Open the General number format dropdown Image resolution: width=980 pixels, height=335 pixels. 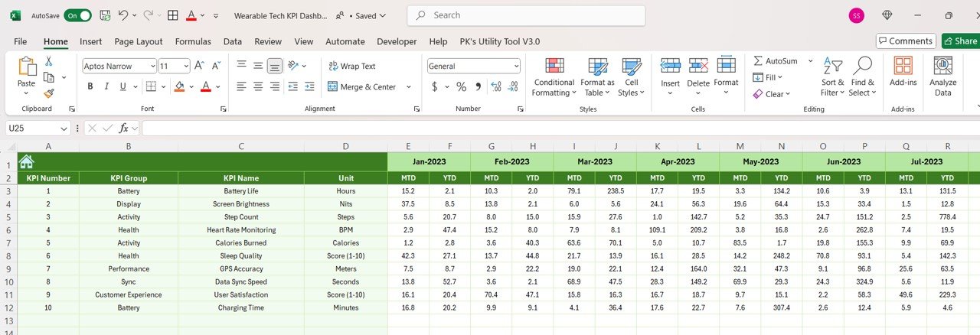[517, 66]
